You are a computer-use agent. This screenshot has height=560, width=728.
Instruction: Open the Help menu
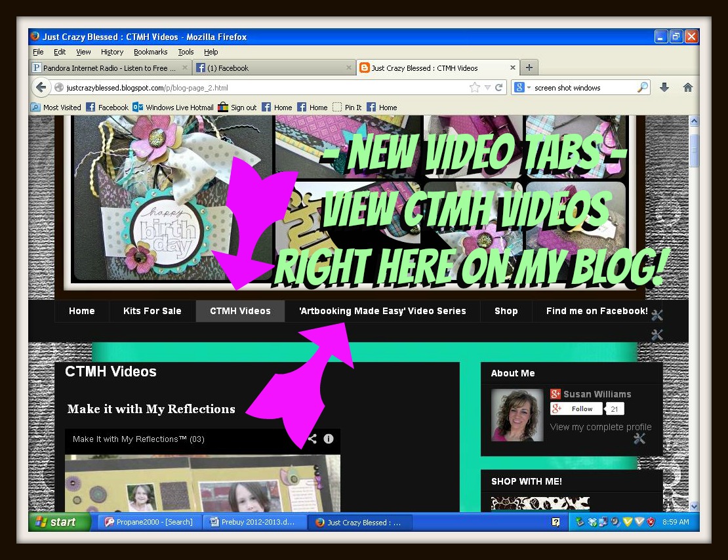point(211,52)
